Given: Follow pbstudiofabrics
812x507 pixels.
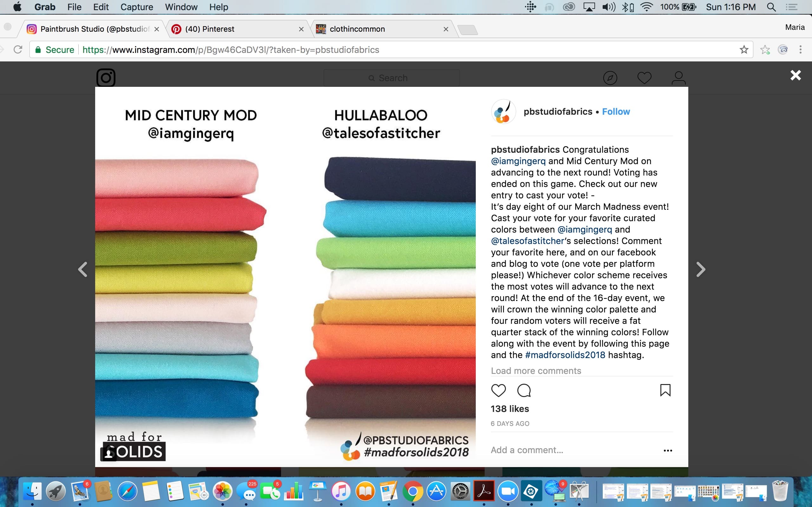Looking at the screenshot, I should click(616, 112).
